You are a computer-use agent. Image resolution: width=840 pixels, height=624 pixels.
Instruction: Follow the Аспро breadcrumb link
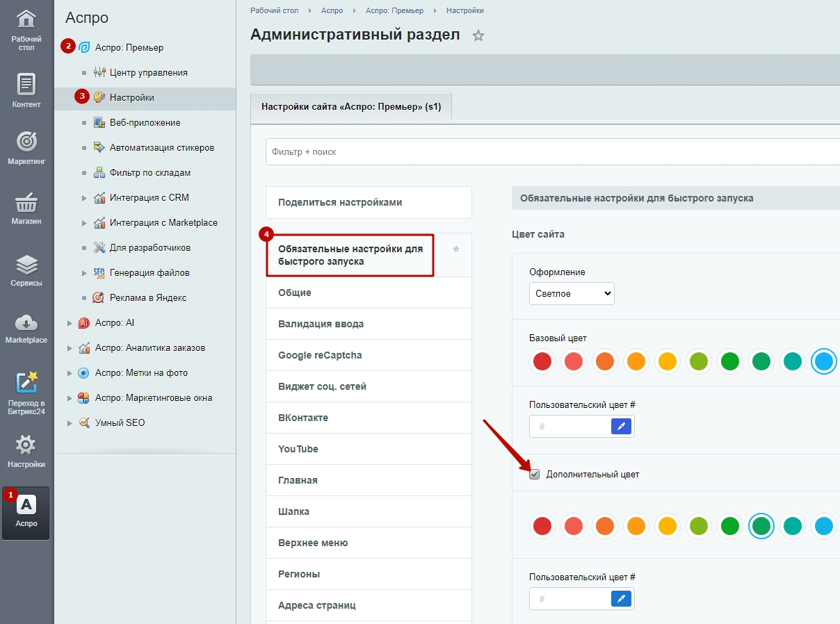point(332,10)
